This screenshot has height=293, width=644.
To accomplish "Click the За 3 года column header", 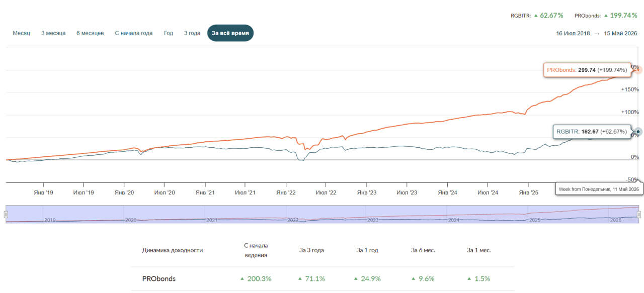I will (x=312, y=250).
